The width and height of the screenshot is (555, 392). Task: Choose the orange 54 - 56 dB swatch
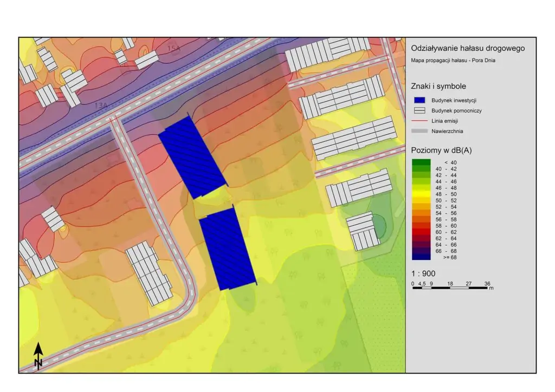(421, 213)
